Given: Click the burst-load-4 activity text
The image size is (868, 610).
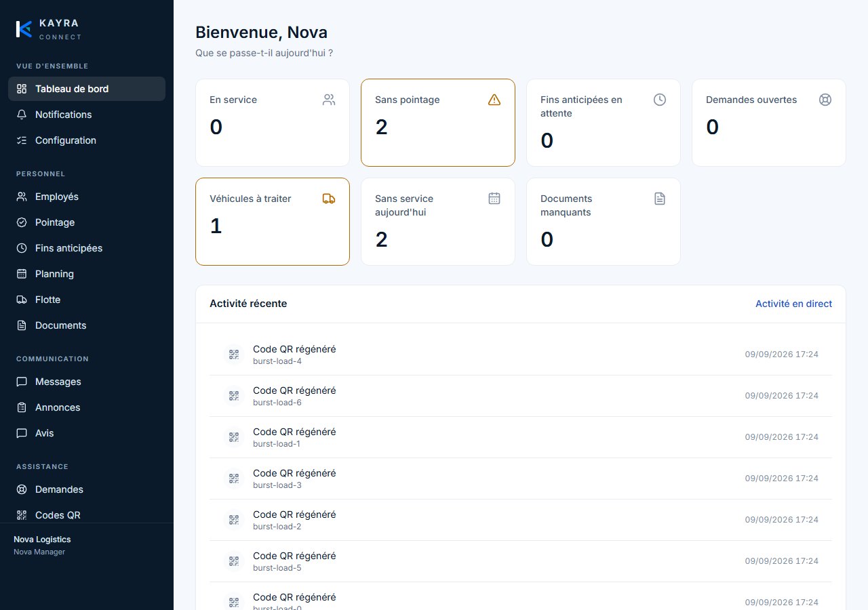Looking at the screenshot, I should [277, 361].
